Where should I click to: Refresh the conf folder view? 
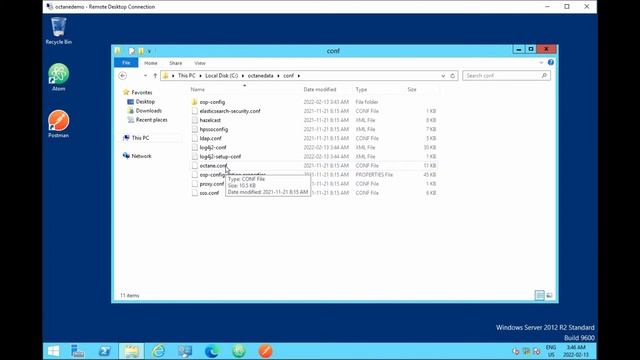tap(452, 76)
